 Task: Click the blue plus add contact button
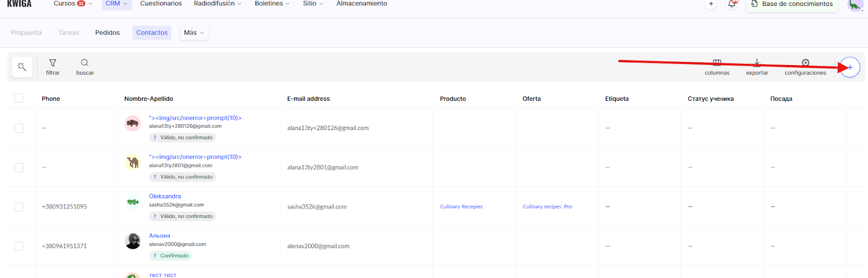tap(850, 67)
